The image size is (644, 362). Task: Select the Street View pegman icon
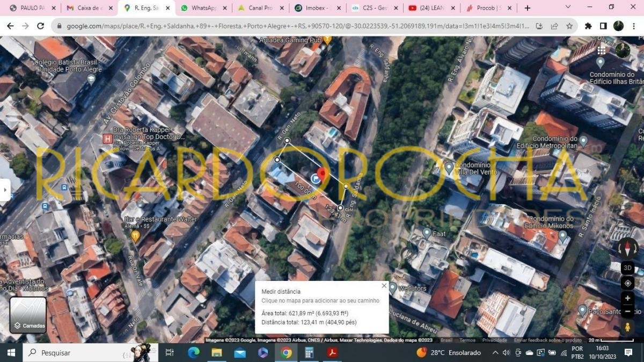coord(627,327)
